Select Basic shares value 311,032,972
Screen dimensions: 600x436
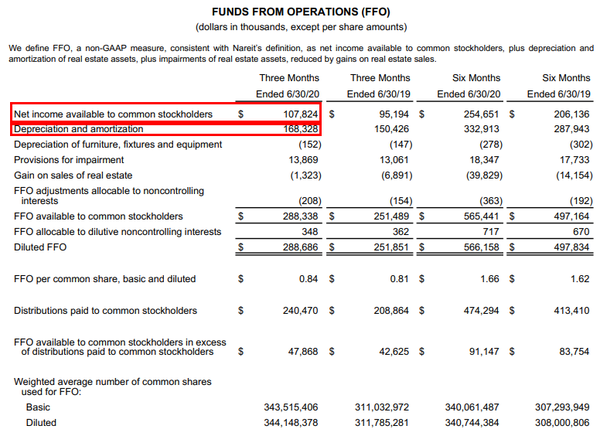(382, 407)
